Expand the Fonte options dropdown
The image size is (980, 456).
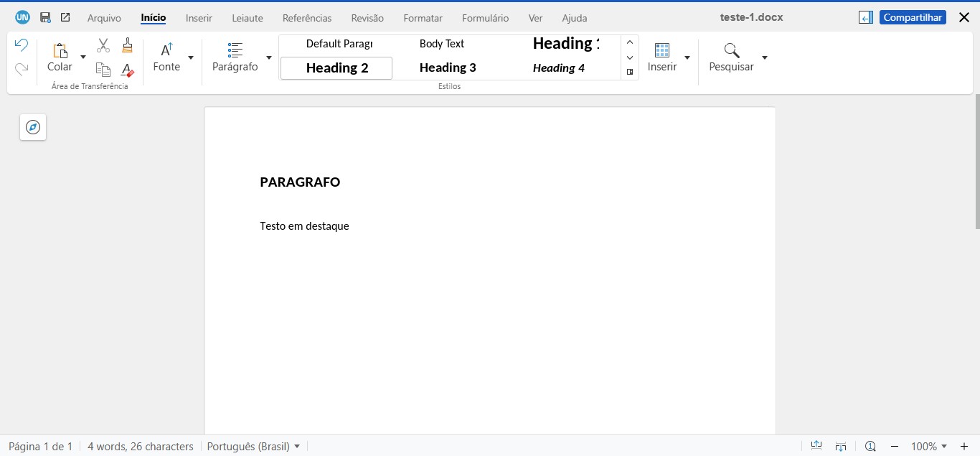190,57
